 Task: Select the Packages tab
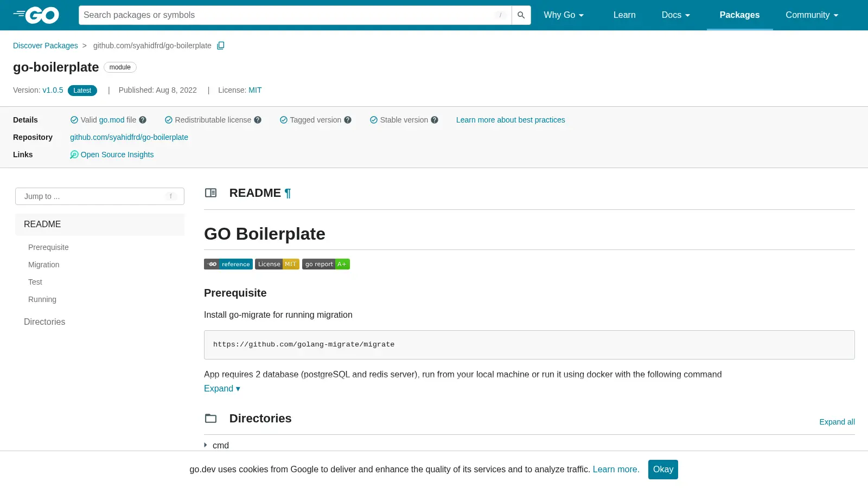tap(739, 15)
